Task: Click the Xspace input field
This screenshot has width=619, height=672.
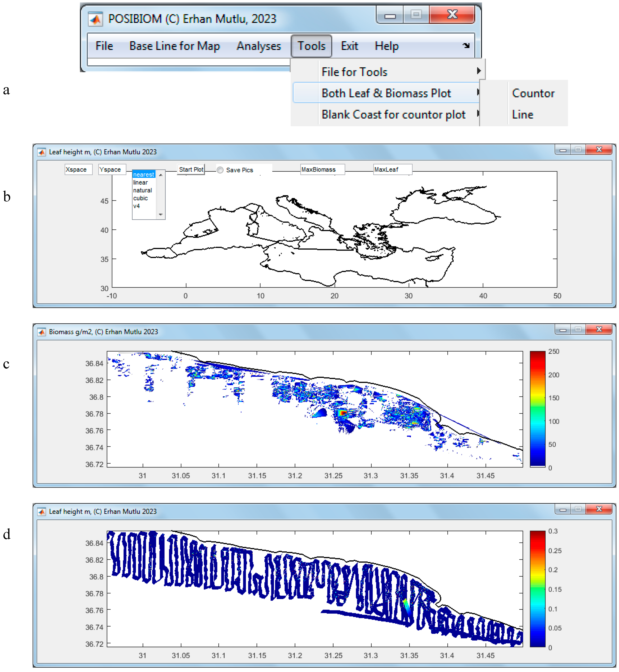Action: click(x=78, y=169)
